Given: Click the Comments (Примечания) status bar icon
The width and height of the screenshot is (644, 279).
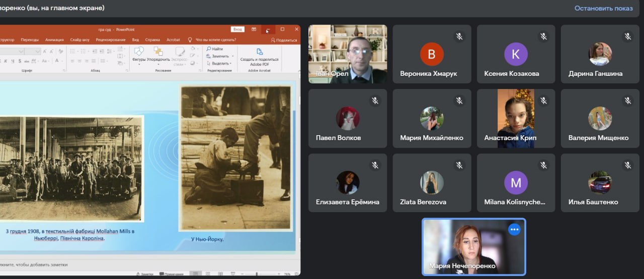Looking at the screenshot, I should (x=162, y=274).
